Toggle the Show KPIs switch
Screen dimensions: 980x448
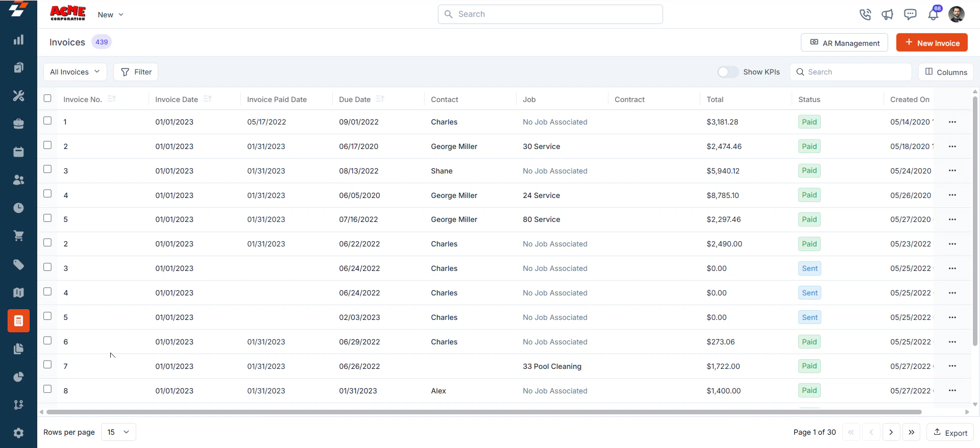click(x=728, y=72)
